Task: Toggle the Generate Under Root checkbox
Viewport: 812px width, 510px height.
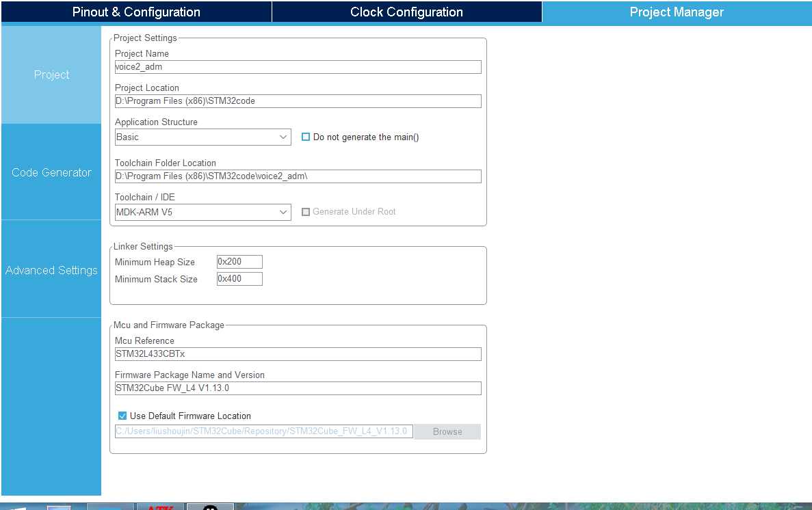Action: tap(306, 212)
